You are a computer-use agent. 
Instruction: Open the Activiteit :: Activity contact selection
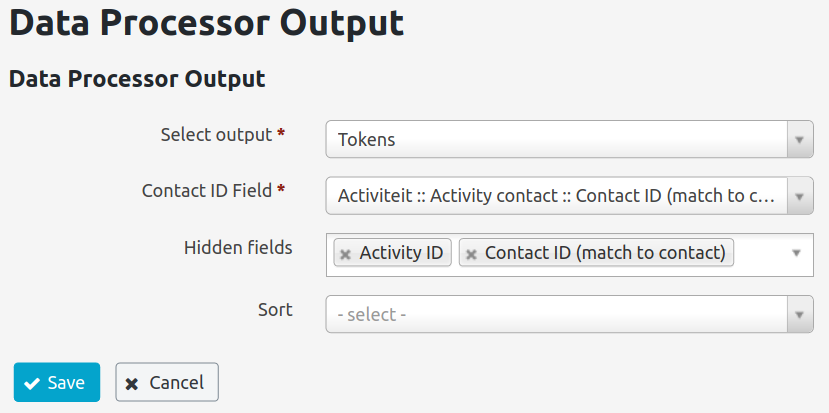click(557, 196)
